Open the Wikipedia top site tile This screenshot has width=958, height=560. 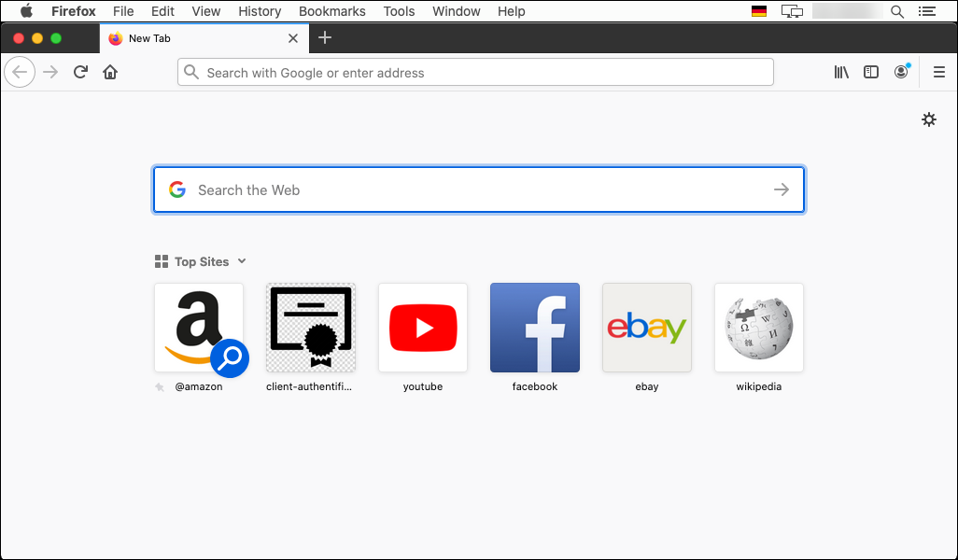[759, 328]
